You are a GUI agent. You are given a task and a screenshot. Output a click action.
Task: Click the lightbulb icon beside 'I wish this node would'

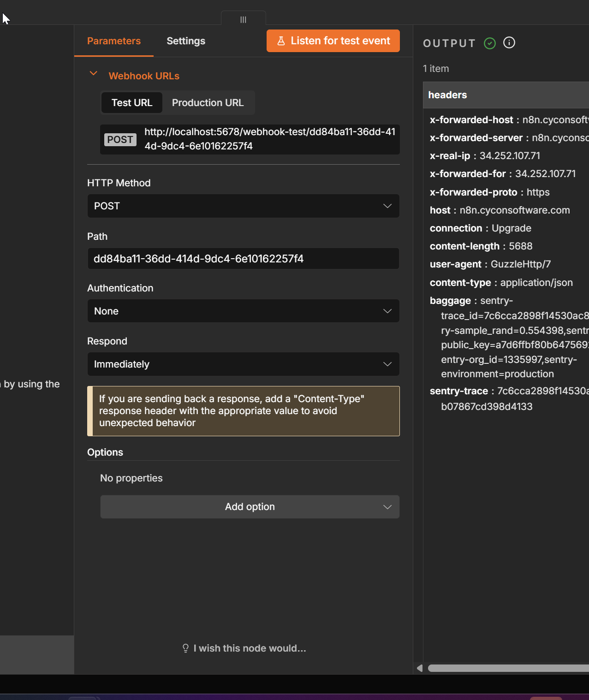pyautogui.click(x=185, y=648)
